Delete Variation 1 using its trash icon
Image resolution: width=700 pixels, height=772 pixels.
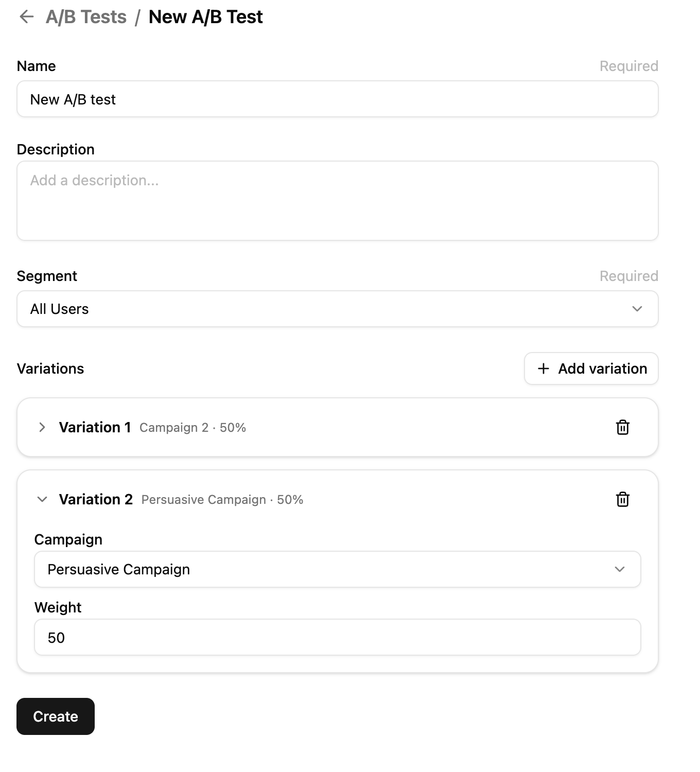click(x=622, y=427)
